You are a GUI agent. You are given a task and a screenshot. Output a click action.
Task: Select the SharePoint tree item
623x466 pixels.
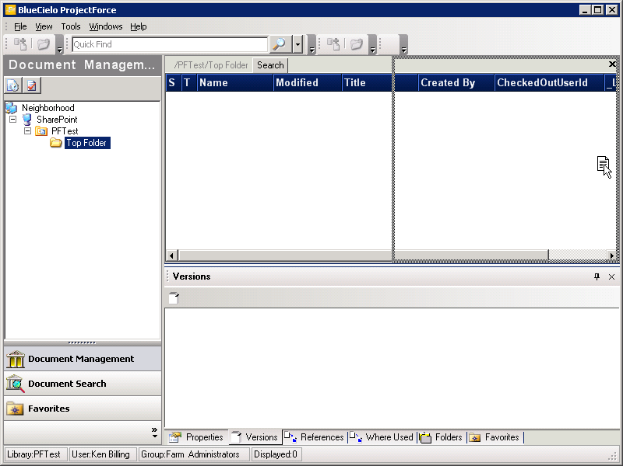(x=57, y=120)
